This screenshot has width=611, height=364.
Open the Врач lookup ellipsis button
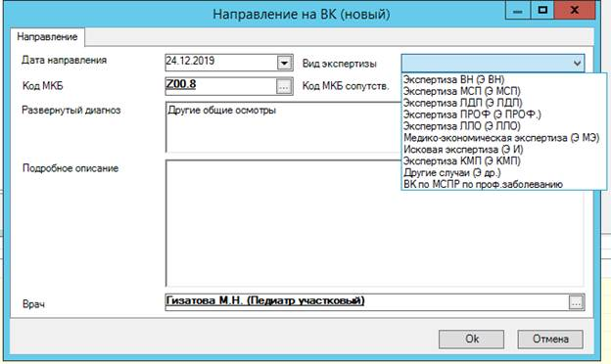click(x=577, y=302)
